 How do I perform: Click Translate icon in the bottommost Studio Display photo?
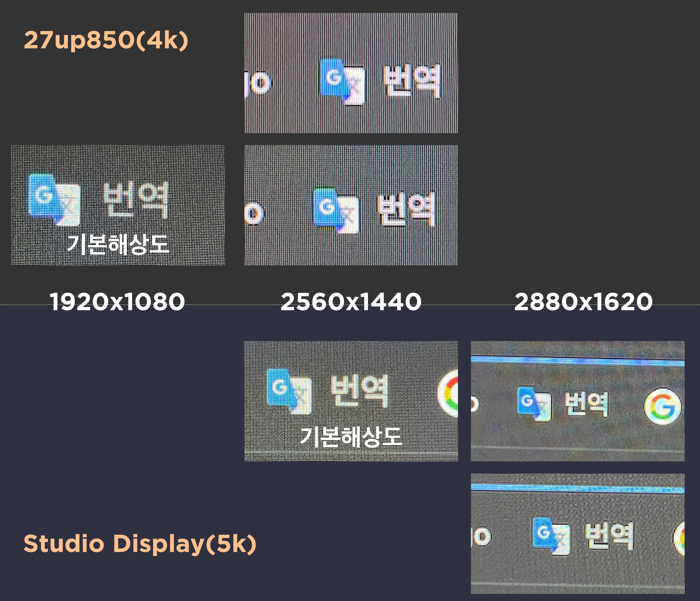(x=551, y=536)
